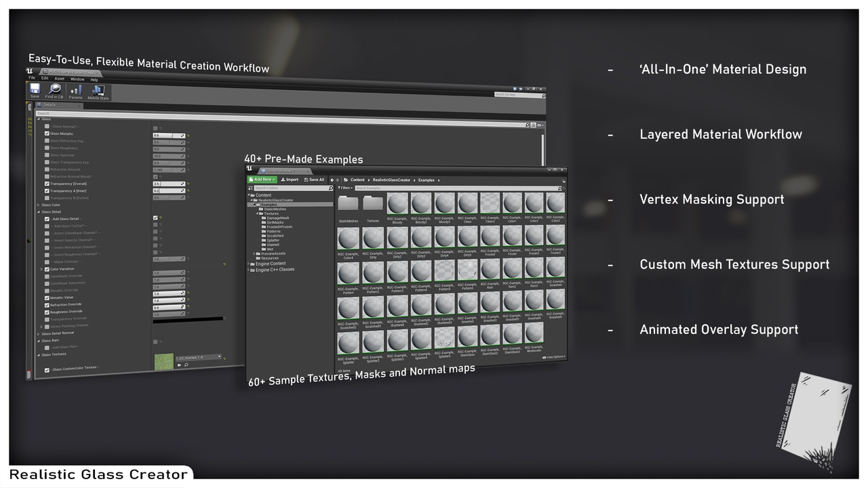
Task: Click the green Add New button
Action: point(262,180)
